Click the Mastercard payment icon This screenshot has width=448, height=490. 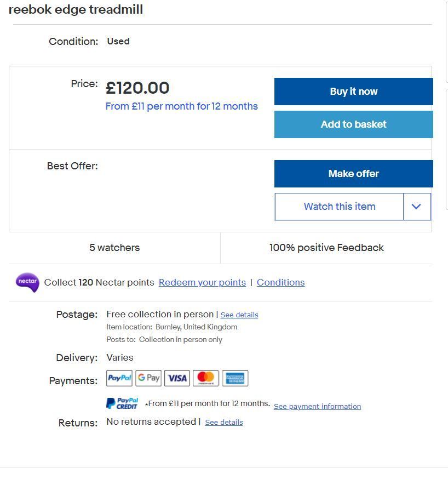pyautogui.click(x=206, y=378)
